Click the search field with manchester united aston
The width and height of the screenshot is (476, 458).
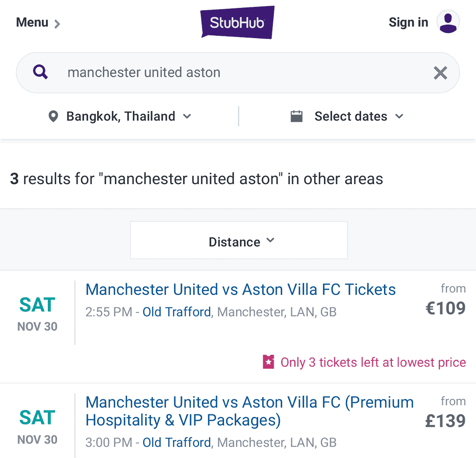click(238, 73)
